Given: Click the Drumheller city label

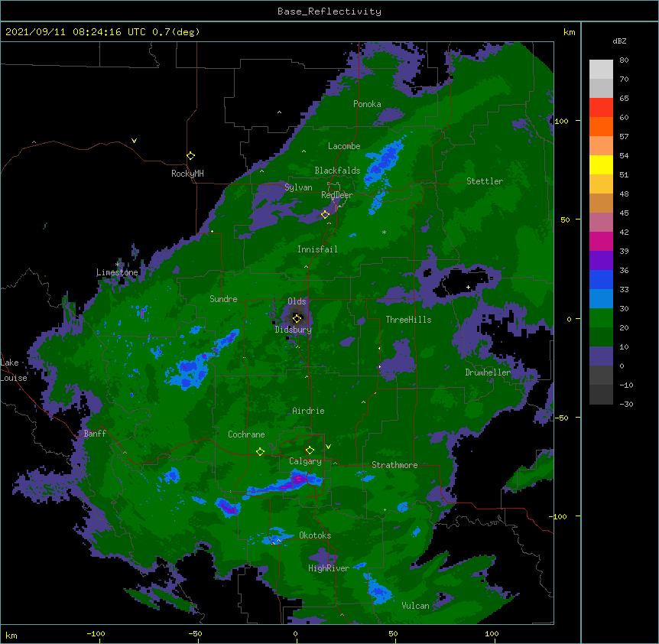Looking at the screenshot, I should point(488,372).
